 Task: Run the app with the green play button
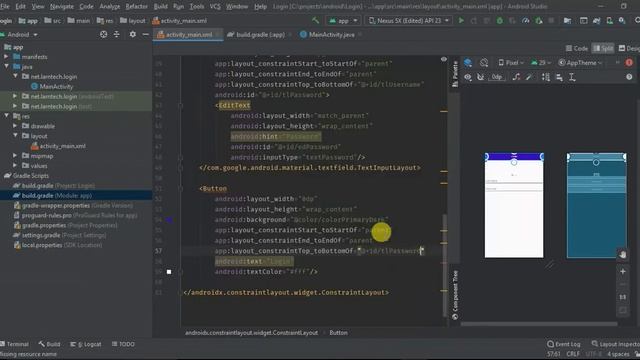coord(461,20)
